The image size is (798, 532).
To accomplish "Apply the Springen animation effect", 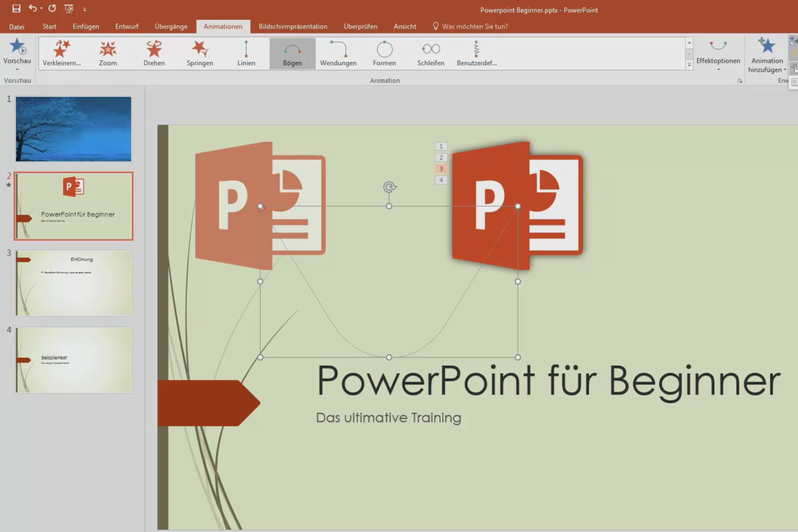I will point(199,53).
